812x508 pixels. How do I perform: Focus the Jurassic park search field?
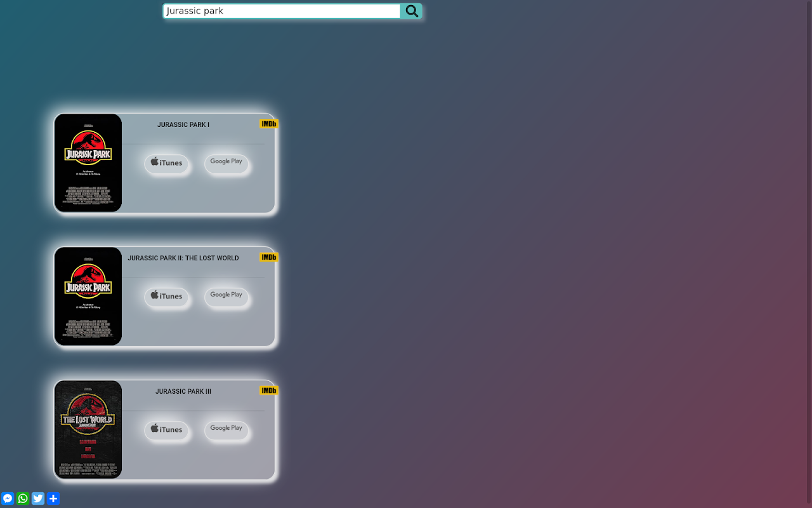pos(282,11)
